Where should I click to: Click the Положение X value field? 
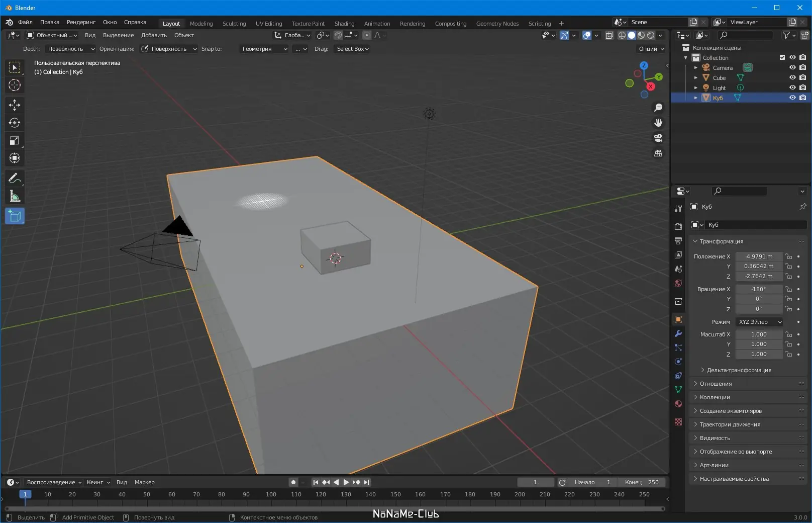(759, 256)
